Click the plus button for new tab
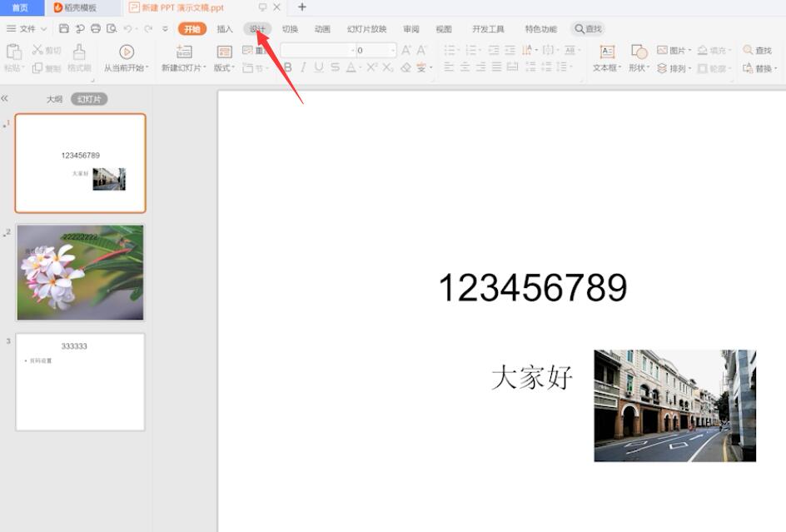Viewport: 786px width, 532px height. click(301, 7)
